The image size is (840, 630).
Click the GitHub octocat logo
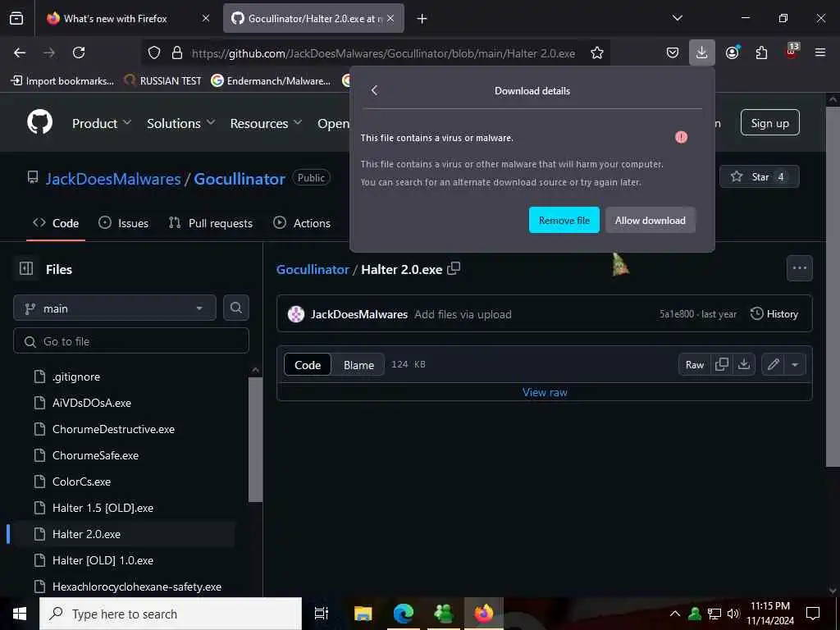tap(40, 122)
